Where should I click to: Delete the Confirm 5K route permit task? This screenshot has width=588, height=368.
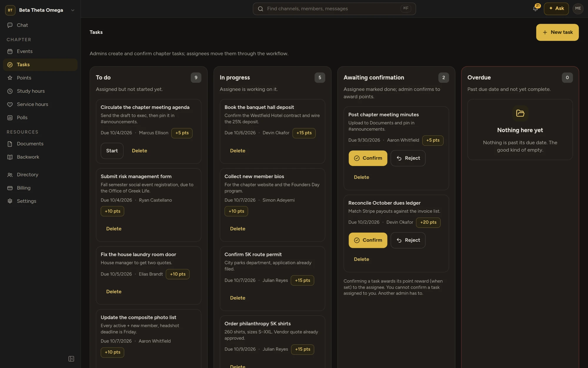pos(238,298)
